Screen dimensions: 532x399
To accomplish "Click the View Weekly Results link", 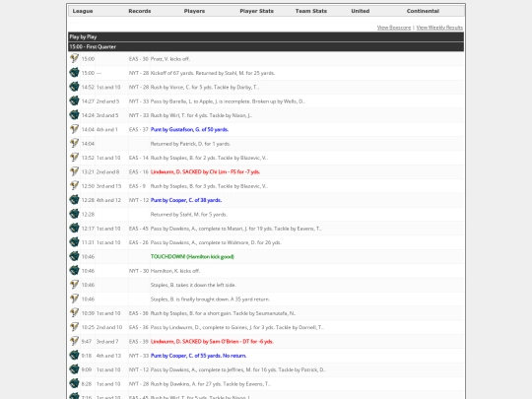I will coord(439,28).
